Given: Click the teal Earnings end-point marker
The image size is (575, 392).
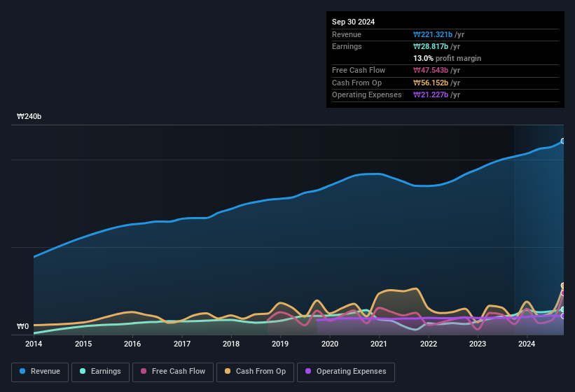Looking at the screenshot, I should click(563, 309).
